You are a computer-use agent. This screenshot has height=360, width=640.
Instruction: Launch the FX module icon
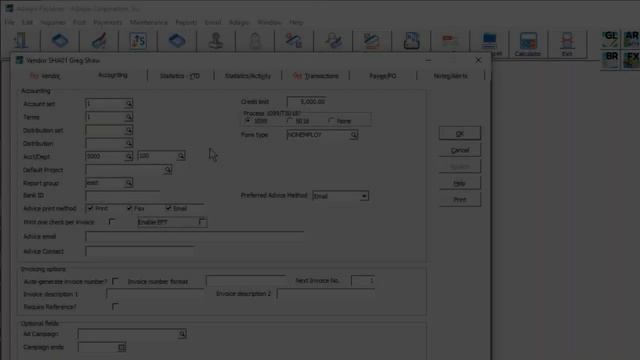pos(631,60)
